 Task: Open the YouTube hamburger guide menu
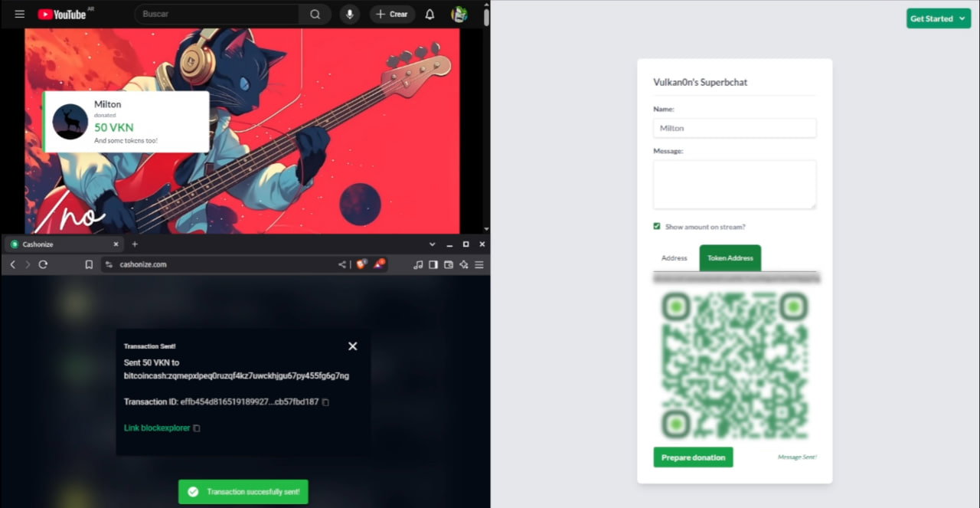(x=20, y=14)
